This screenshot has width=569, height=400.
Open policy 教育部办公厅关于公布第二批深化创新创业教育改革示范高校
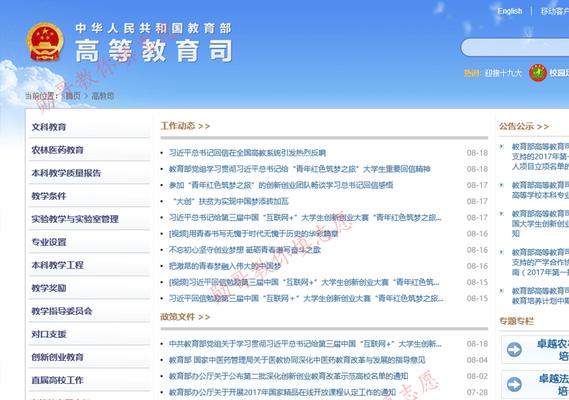288,376
